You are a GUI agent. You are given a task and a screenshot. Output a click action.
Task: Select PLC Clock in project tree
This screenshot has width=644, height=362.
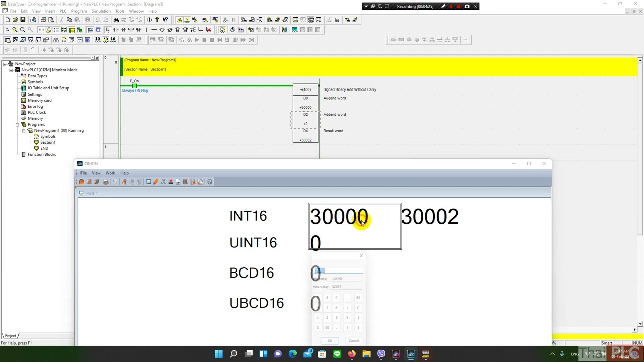pos(37,112)
